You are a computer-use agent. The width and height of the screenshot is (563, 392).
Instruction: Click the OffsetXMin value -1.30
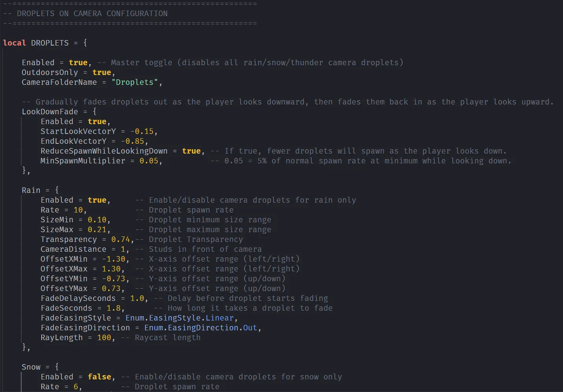click(x=114, y=259)
